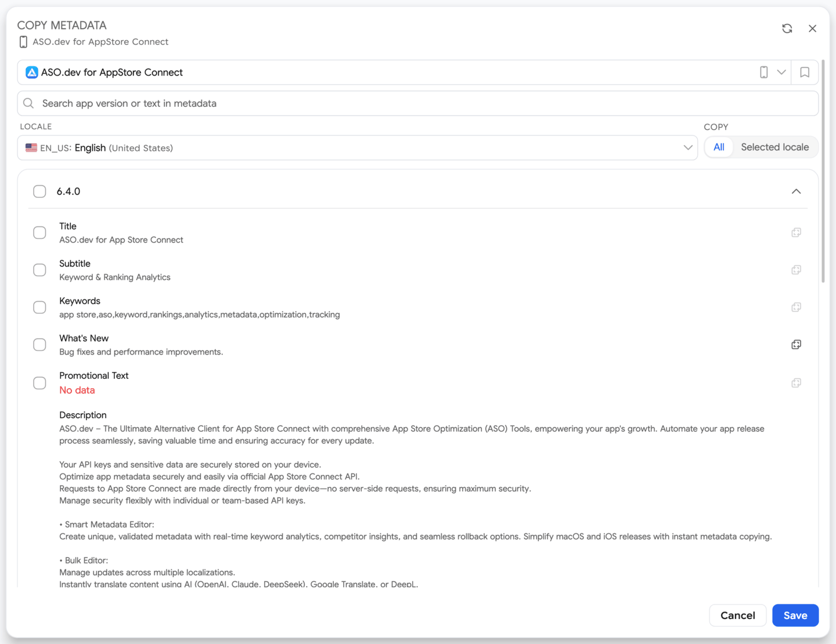Click the copy icon on the Promotional Text row
Viewport: 836px width, 644px height.
point(797,383)
